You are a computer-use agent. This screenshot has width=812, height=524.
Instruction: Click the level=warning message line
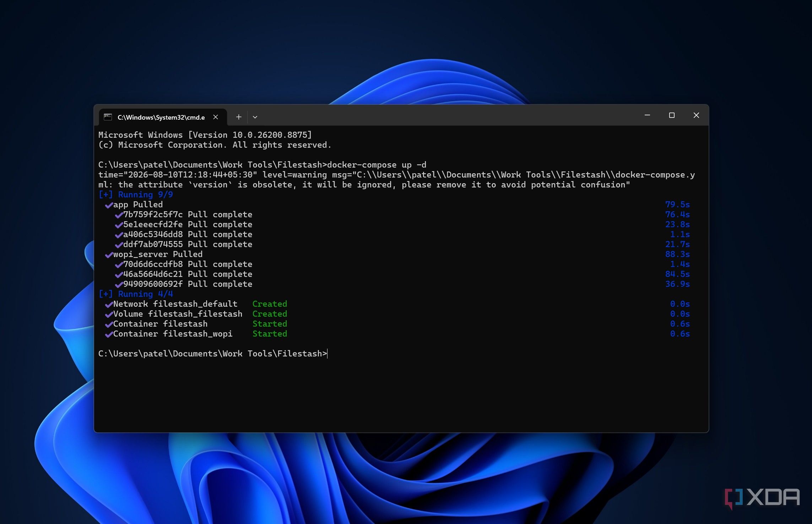[396, 180]
